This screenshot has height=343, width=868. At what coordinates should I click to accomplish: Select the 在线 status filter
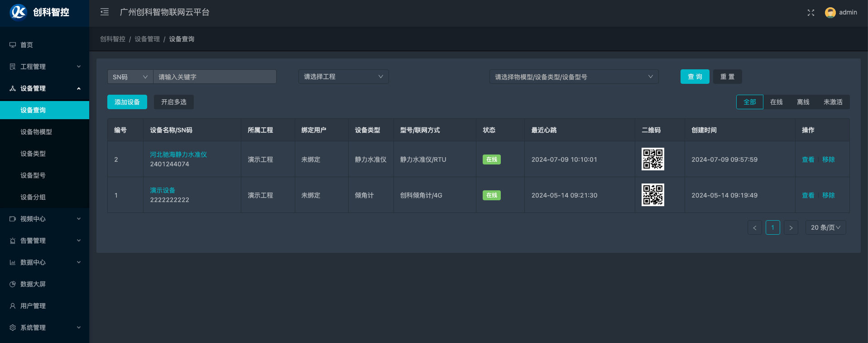point(777,102)
